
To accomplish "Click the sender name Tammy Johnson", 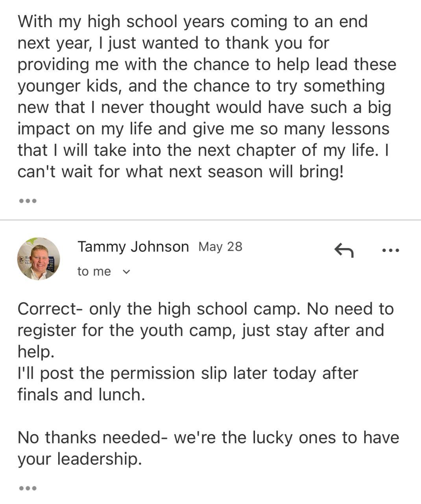I will [x=133, y=247].
